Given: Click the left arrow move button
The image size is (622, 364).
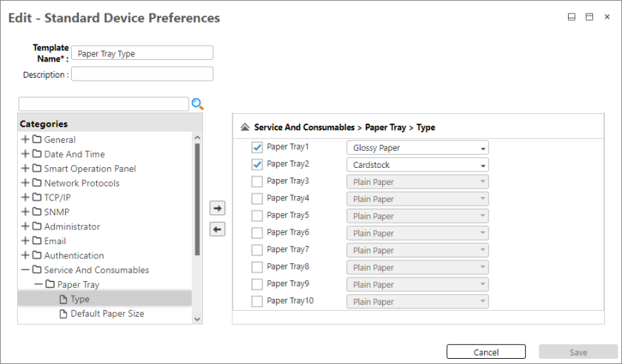Looking at the screenshot, I should pos(217,229).
